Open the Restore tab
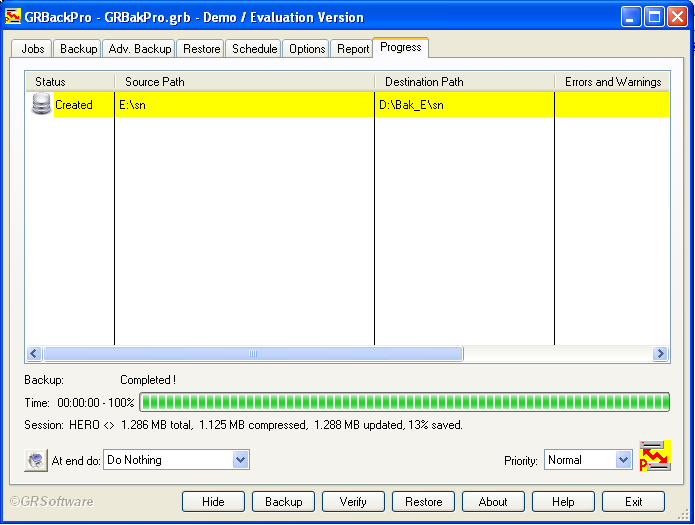695x525 pixels. 201,49
